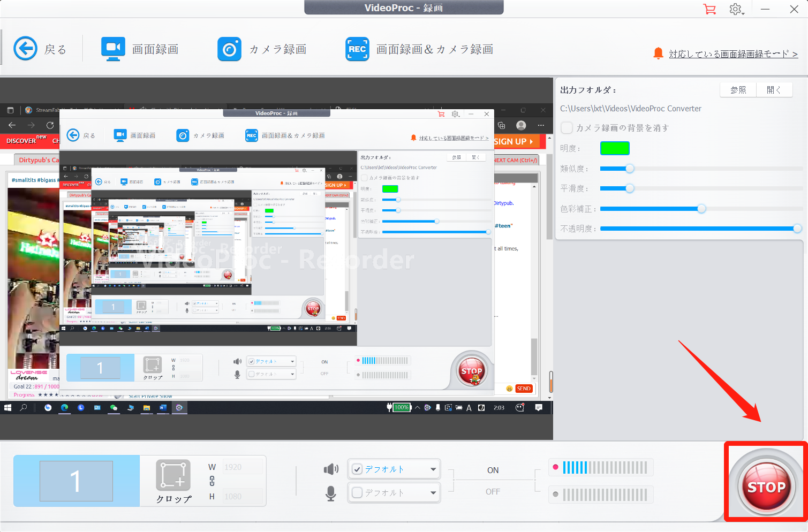
Task: Open the green 明度 color swatch
Action: click(615, 148)
